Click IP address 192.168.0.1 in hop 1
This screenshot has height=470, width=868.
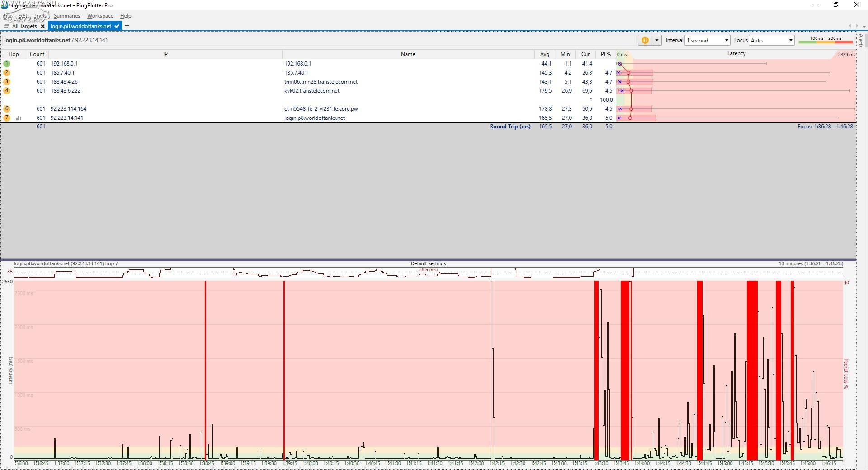[x=64, y=64]
